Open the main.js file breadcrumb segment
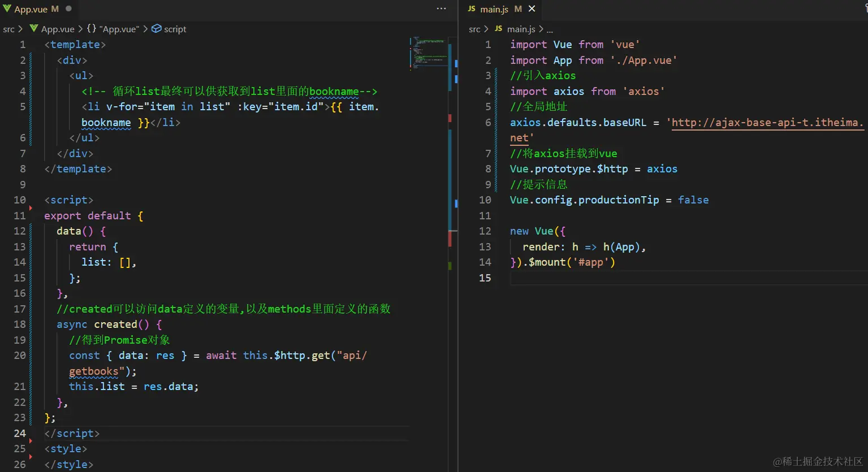 click(521, 29)
